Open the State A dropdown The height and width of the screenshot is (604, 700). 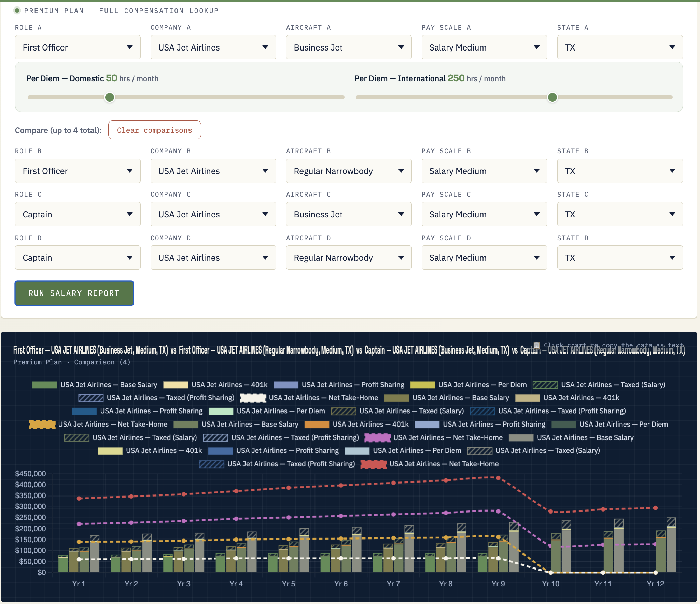(x=620, y=47)
